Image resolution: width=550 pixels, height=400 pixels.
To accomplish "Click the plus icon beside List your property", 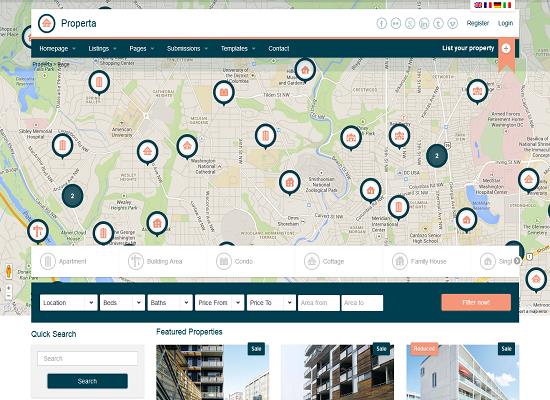I will (506, 48).
